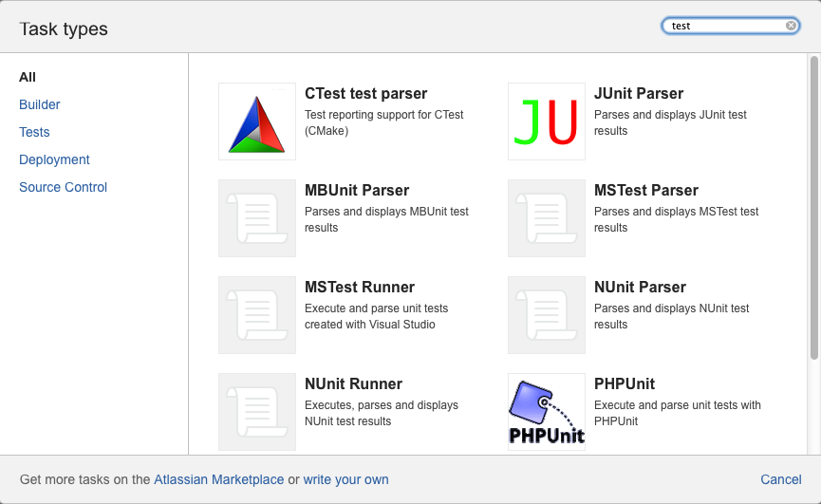
Task: Add the PHPUnit task title
Action: tap(625, 384)
